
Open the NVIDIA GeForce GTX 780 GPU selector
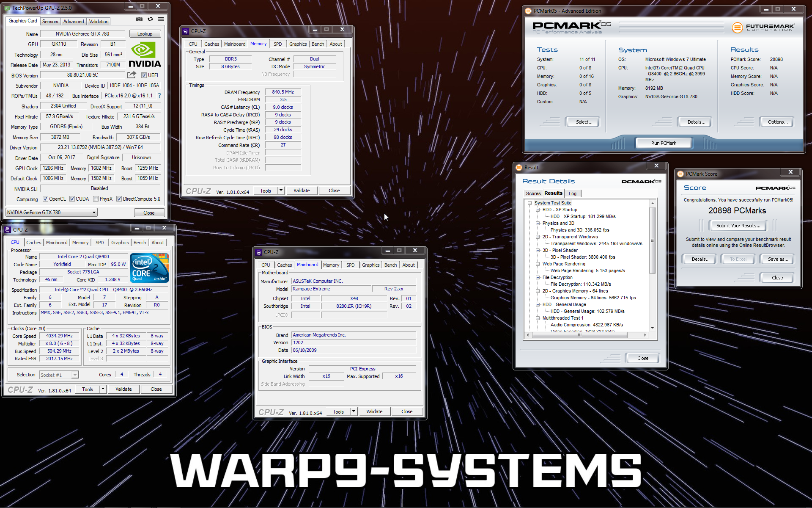(x=52, y=213)
